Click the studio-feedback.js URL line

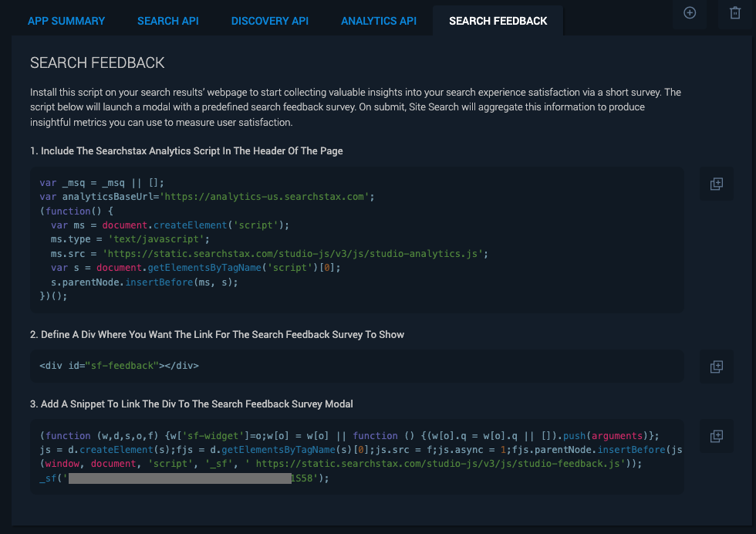[x=341, y=464]
